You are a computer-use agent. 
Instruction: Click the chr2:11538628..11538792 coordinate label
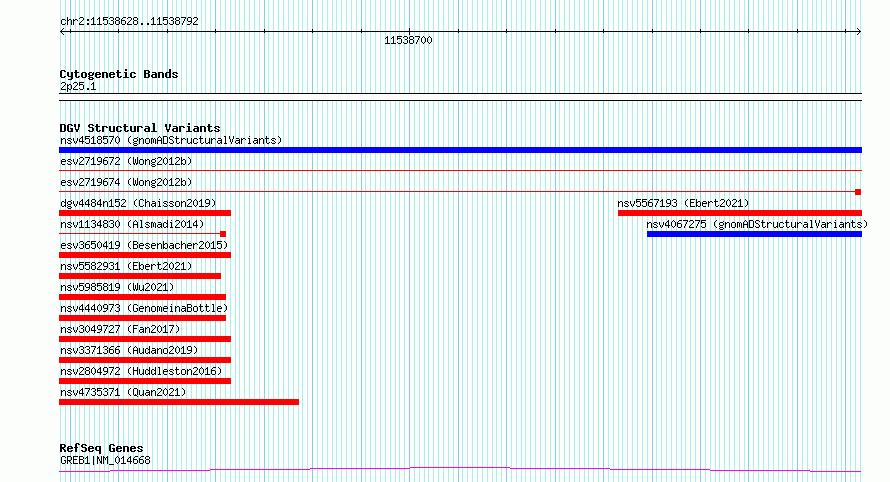point(129,21)
